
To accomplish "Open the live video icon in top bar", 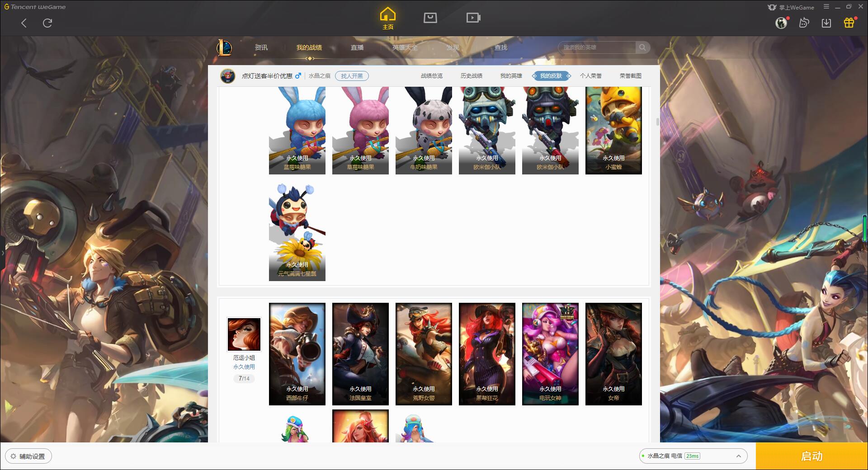I will pos(473,18).
